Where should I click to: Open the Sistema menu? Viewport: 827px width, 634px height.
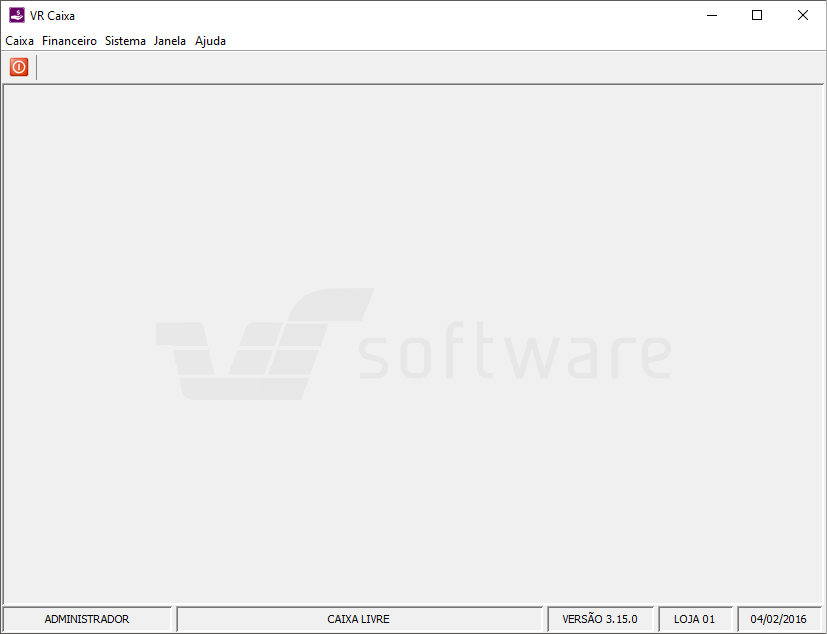coord(125,41)
